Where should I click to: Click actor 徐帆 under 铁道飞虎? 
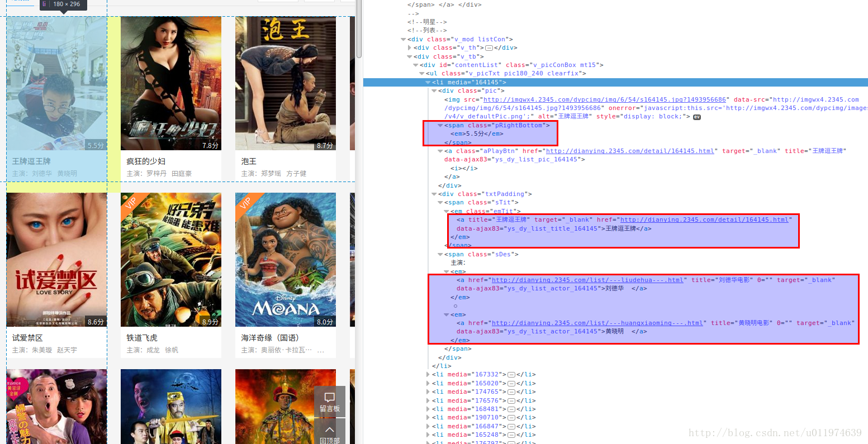tap(172, 350)
